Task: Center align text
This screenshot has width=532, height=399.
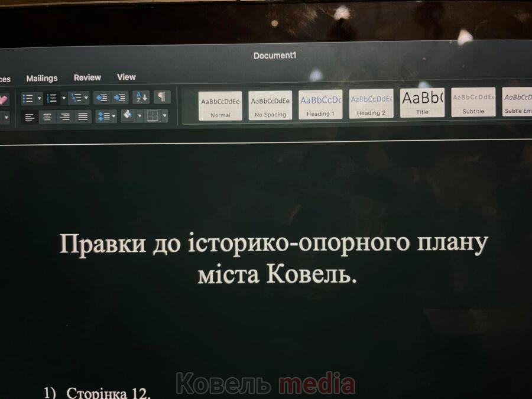Action: [x=47, y=117]
